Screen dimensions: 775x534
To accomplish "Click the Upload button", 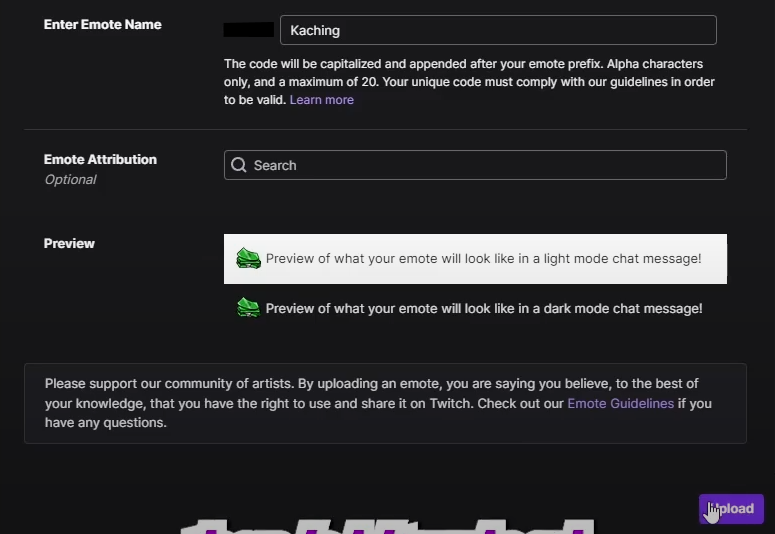I will click(731, 509).
